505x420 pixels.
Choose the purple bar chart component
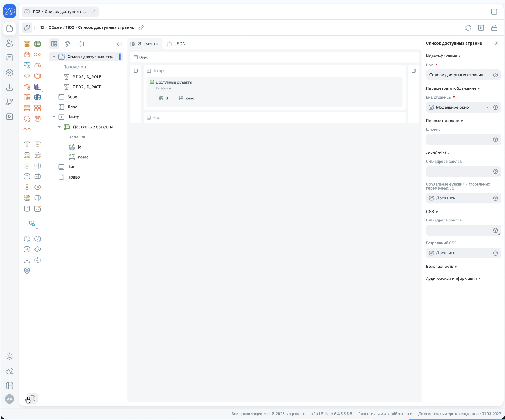(x=38, y=87)
